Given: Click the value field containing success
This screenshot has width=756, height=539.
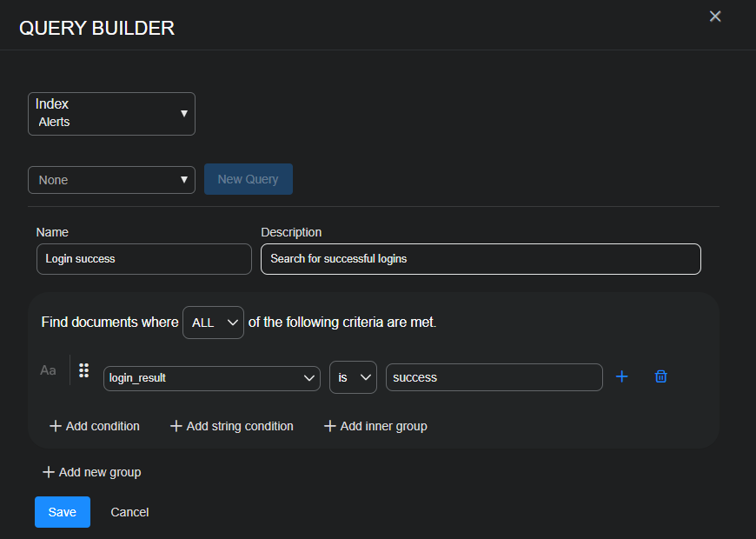Looking at the screenshot, I should (494, 377).
